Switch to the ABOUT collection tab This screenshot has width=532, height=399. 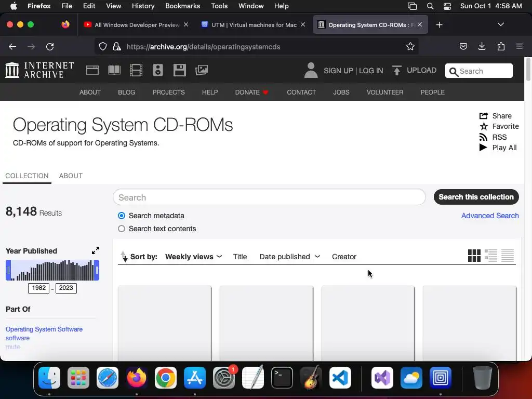click(71, 176)
